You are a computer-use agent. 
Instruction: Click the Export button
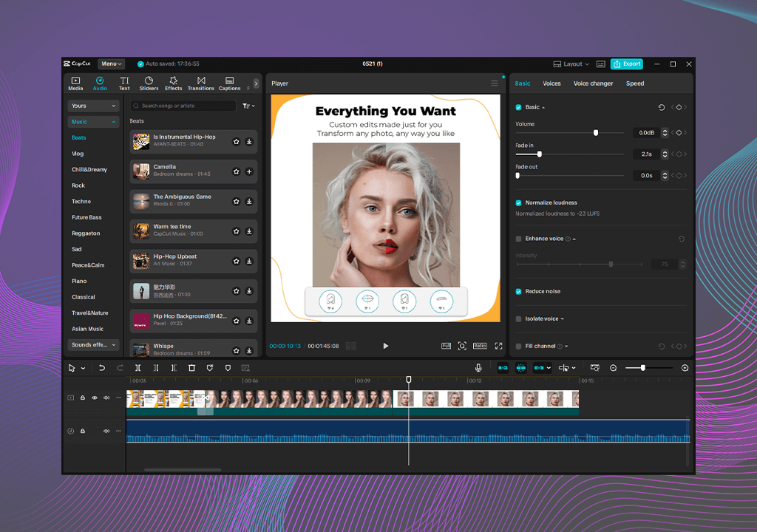[627, 64]
